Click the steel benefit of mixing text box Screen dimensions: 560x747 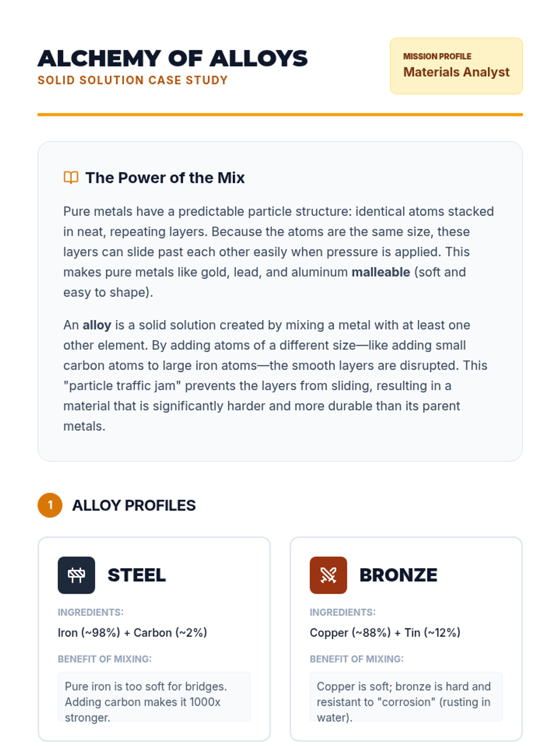(x=154, y=697)
